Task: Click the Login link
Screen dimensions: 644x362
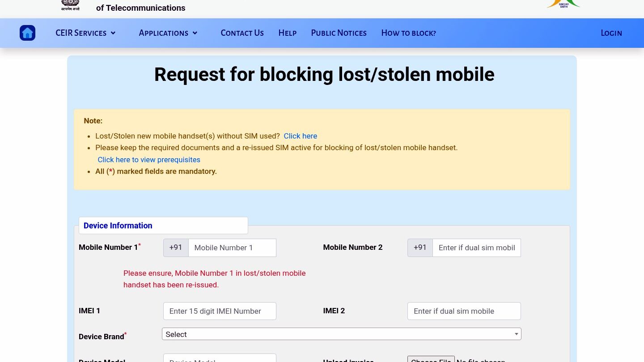Action: [x=611, y=33]
